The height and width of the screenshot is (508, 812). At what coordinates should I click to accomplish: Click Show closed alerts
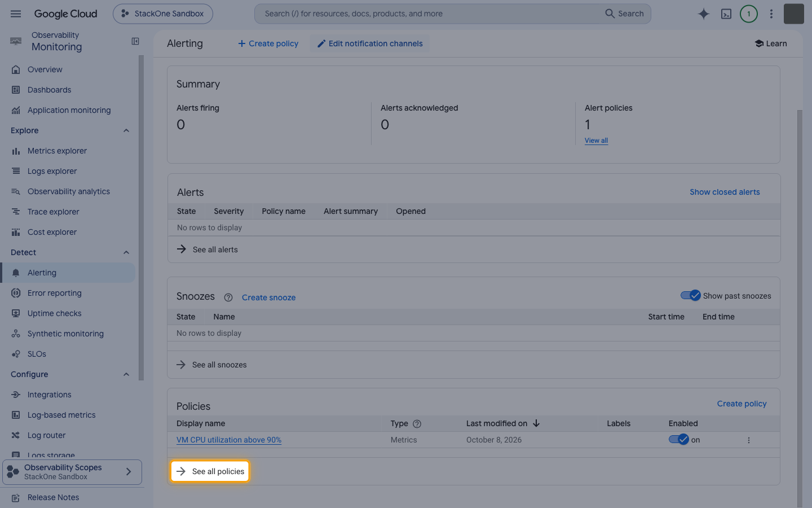(x=725, y=192)
